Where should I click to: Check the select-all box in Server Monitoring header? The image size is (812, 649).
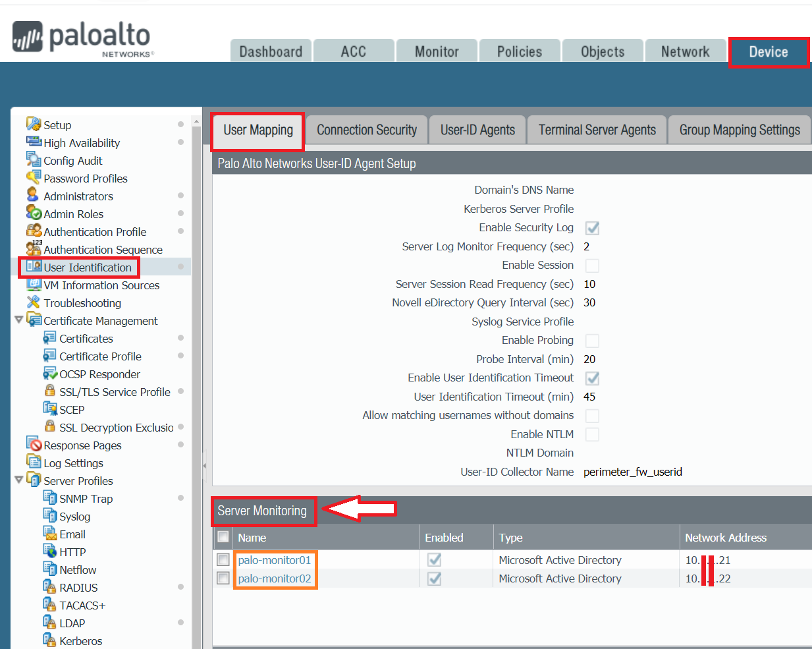[223, 536]
